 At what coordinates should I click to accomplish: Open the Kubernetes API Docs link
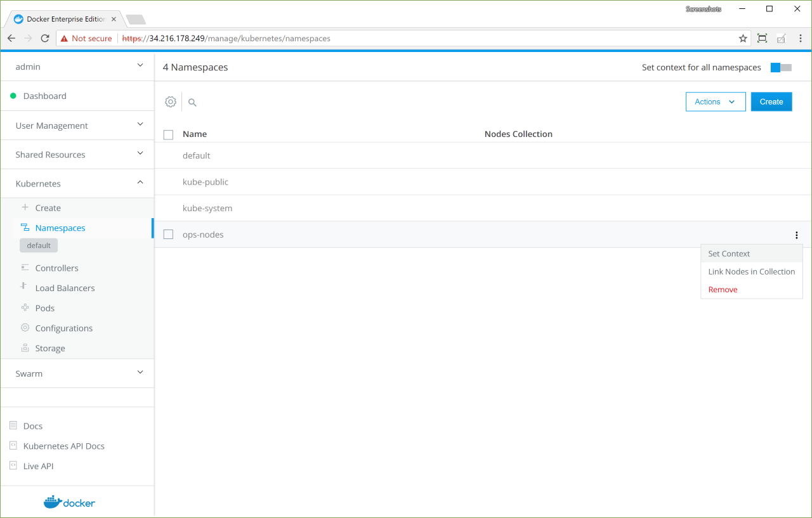63,446
